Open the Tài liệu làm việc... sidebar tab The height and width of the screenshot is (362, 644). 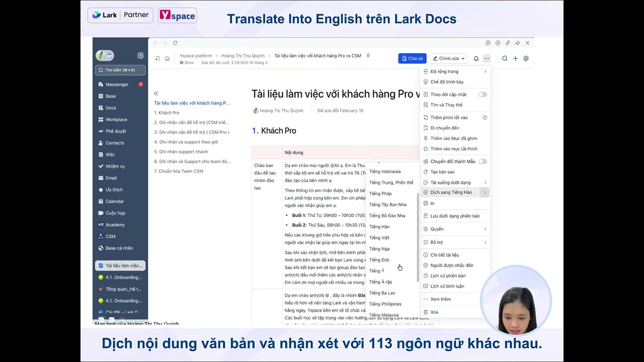pyautogui.click(x=120, y=265)
